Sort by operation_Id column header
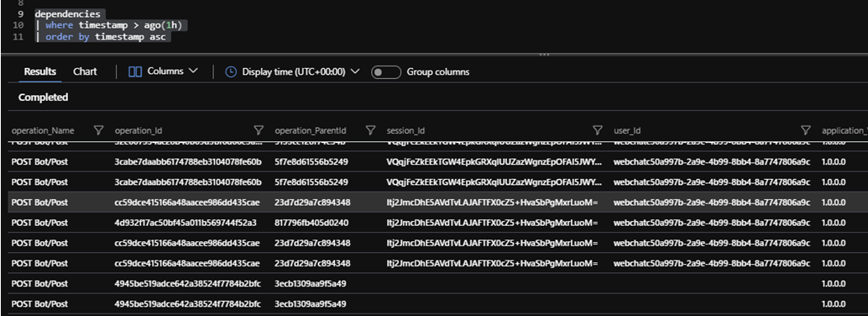 click(139, 131)
